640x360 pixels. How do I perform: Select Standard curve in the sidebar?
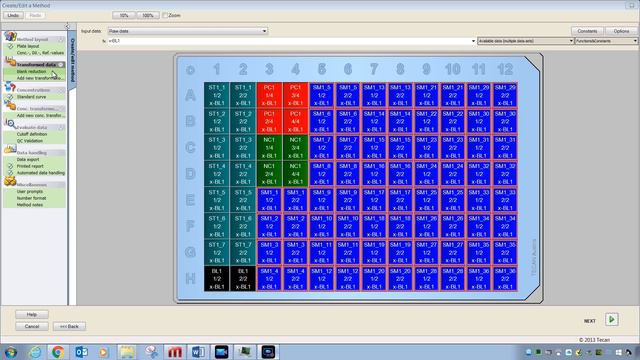(x=31, y=97)
